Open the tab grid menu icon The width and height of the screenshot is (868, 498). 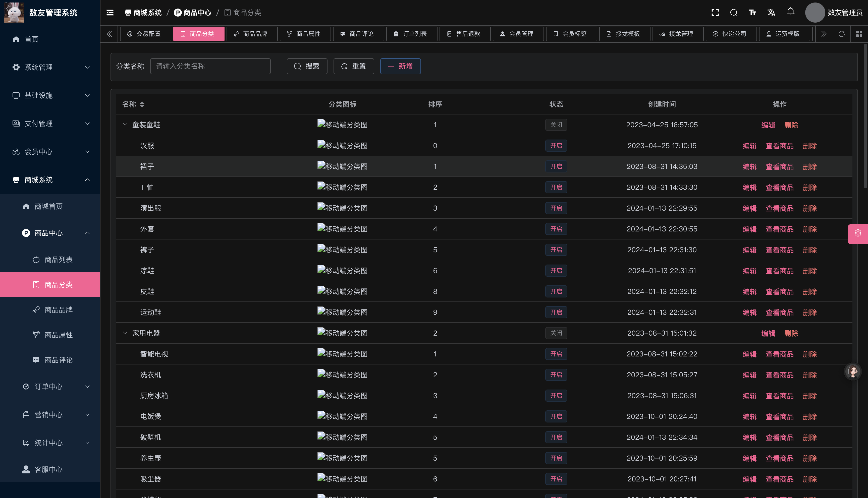coord(859,34)
